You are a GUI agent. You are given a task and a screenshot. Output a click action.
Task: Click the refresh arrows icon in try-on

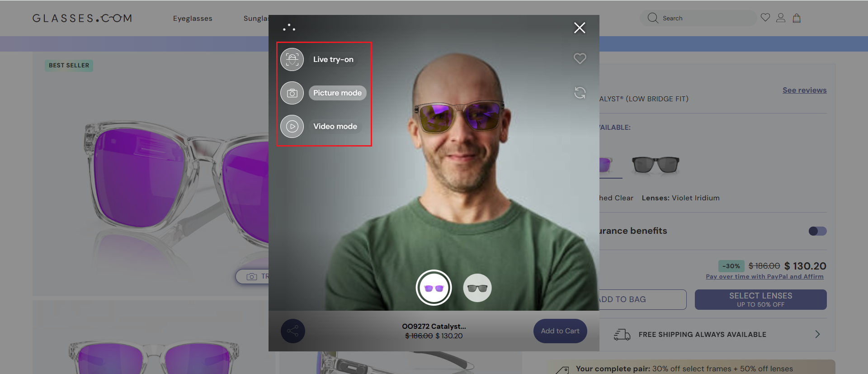(x=580, y=93)
